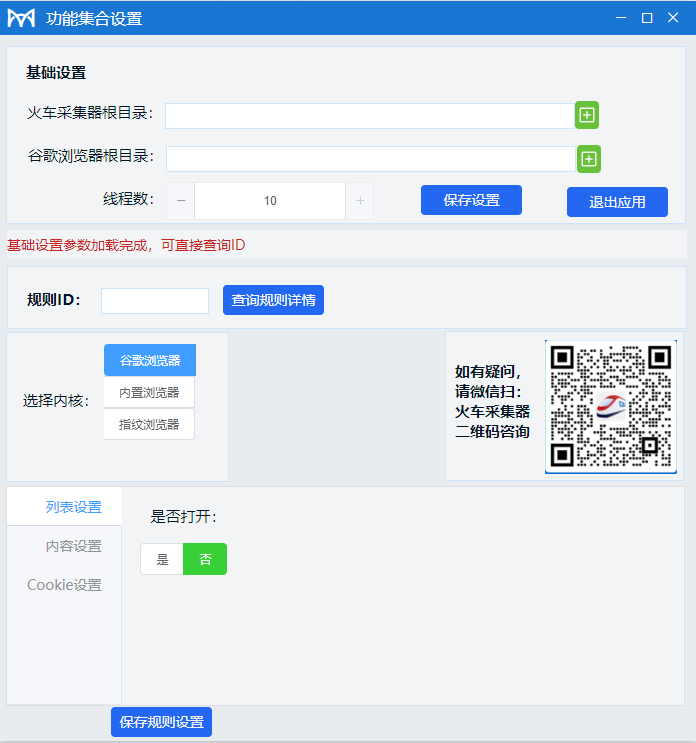Click the 退出应用 button
The height and width of the screenshot is (743, 696).
tap(617, 202)
